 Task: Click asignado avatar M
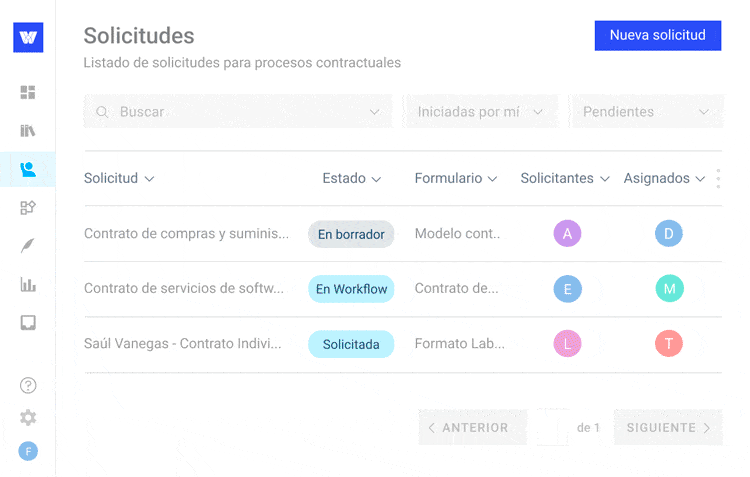tap(669, 288)
